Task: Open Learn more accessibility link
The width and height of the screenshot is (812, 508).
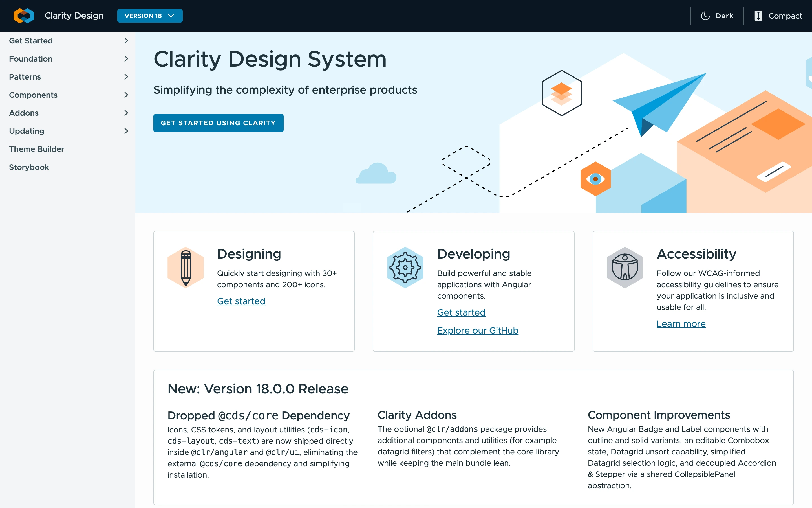Action: click(x=681, y=324)
